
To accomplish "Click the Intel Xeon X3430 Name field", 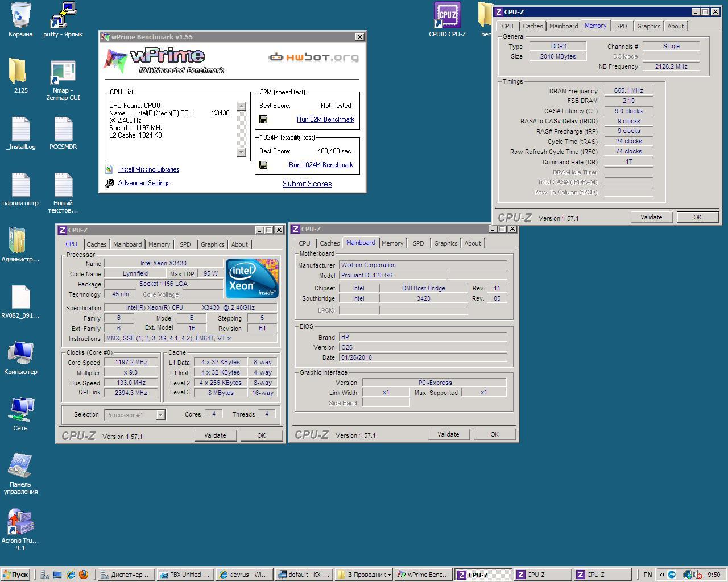I will click(x=163, y=263).
